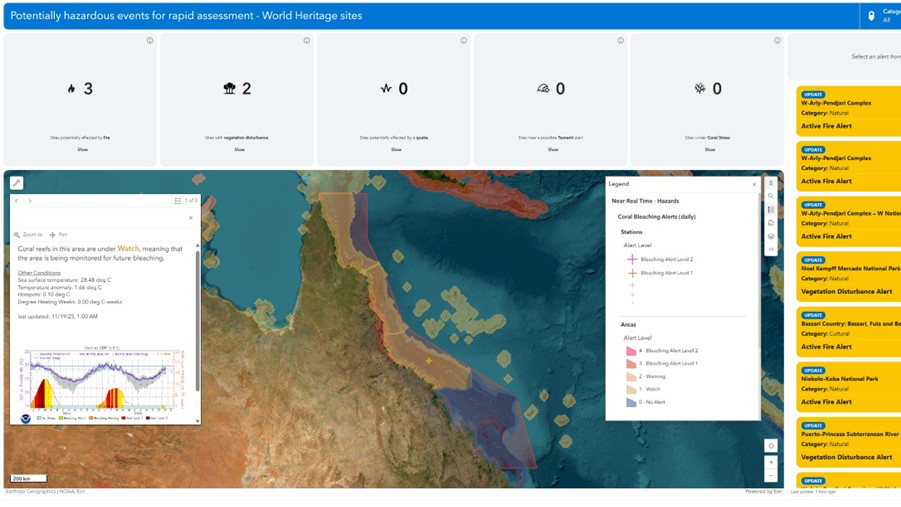Image resolution: width=901 pixels, height=507 pixels.
Task: Go to previous feature in popup
Action: (17, 201)
